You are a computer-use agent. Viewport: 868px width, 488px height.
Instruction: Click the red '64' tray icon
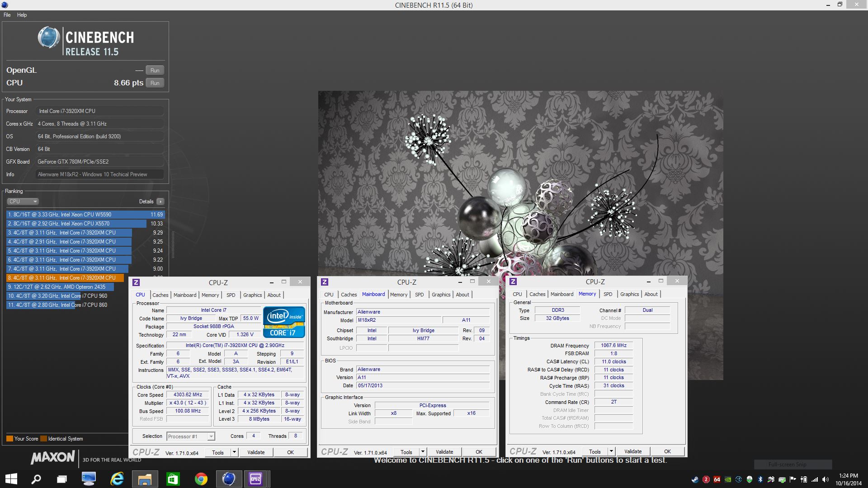click(x=717, y=479)
